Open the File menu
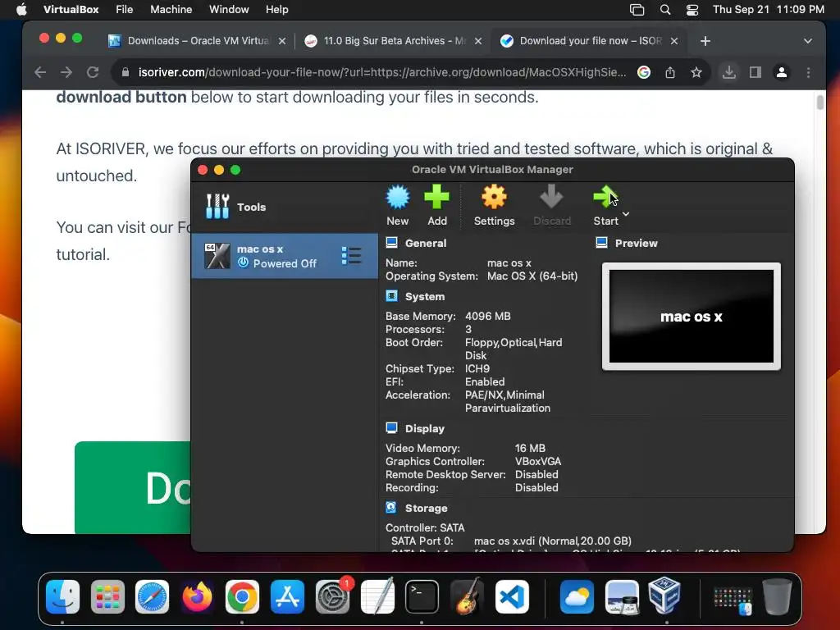Image resolution: width=840 pixels, height=630 pixels. click(x=125, y=10)
